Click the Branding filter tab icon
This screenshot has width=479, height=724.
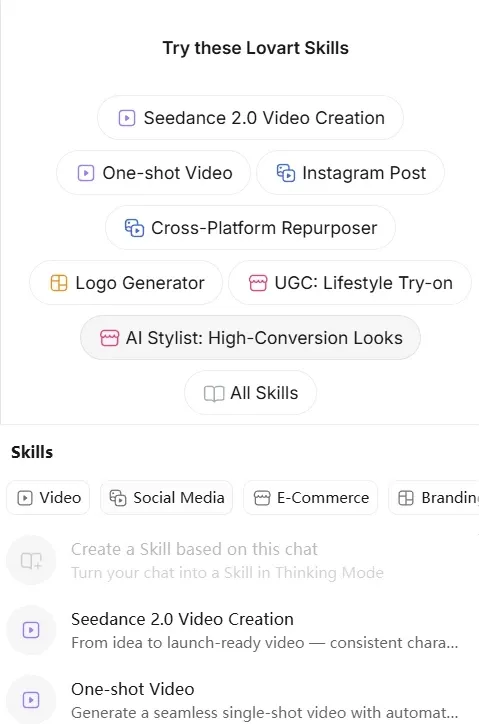tap(406, 498)
